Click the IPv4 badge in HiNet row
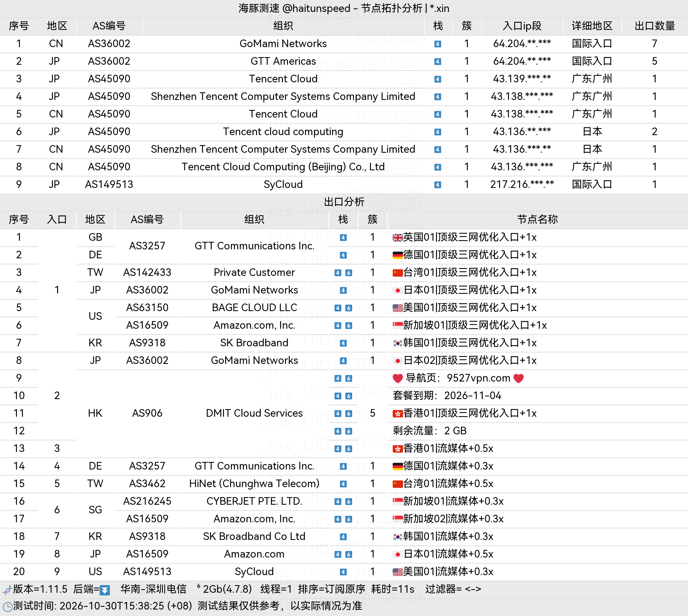 pos(343,484)
